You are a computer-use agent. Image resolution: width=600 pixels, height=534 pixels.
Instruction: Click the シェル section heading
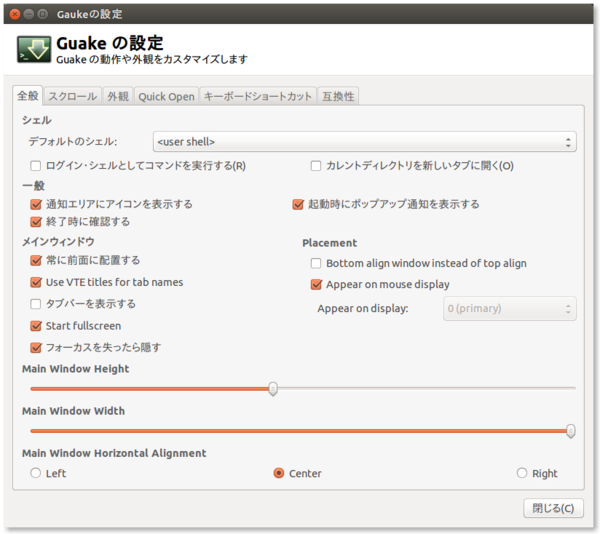(x=37, y=120)
